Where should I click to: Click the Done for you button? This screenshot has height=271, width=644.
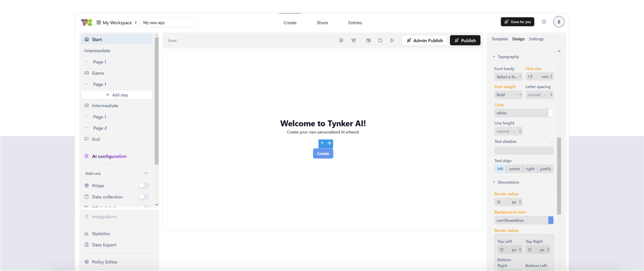tap(517, 22)
